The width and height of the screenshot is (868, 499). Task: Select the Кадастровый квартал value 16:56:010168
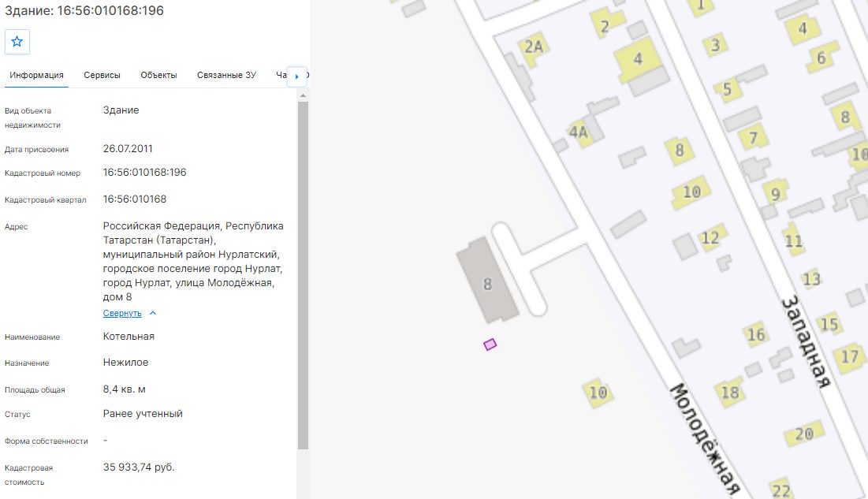135,199
